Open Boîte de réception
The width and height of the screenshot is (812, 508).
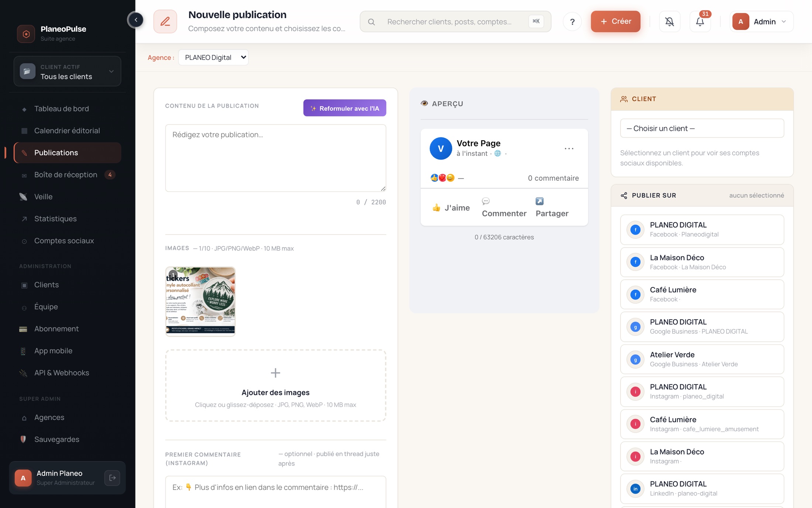(x=67, y=175)
